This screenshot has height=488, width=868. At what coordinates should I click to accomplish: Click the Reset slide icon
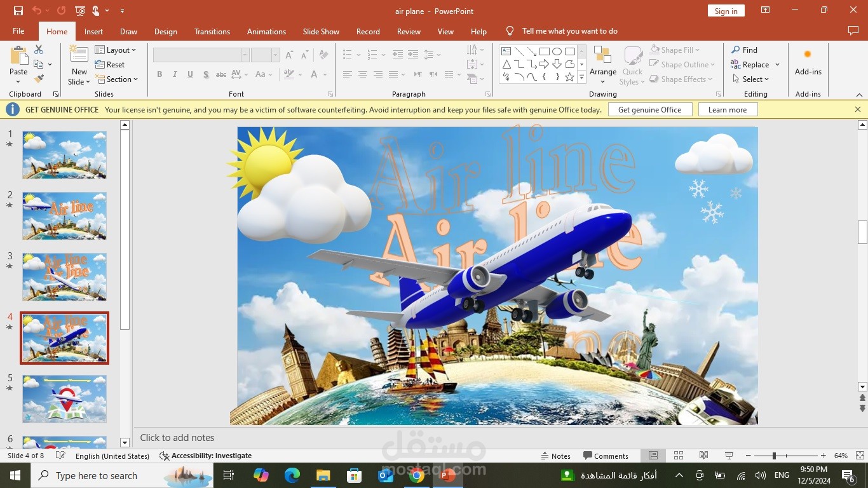[x=100, y=64]
